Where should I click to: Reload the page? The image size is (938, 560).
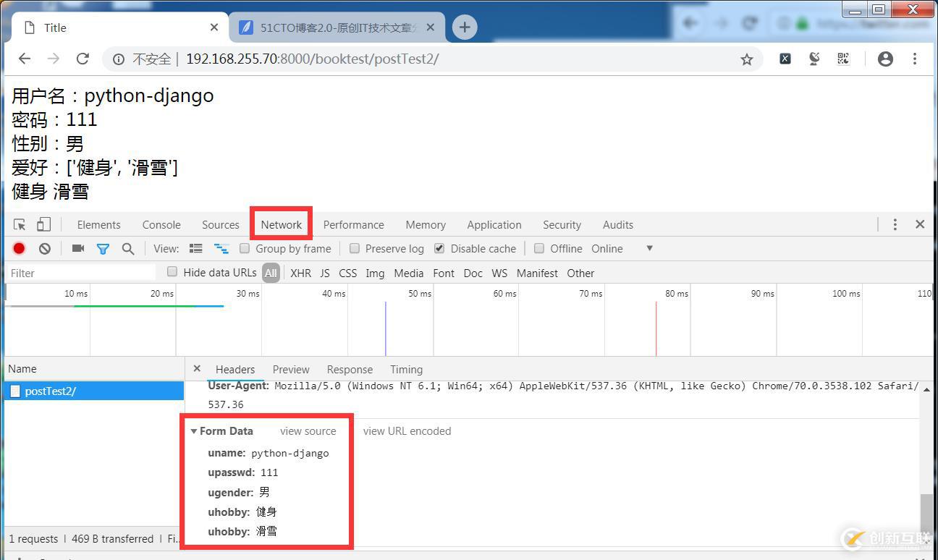click(83, 59)
